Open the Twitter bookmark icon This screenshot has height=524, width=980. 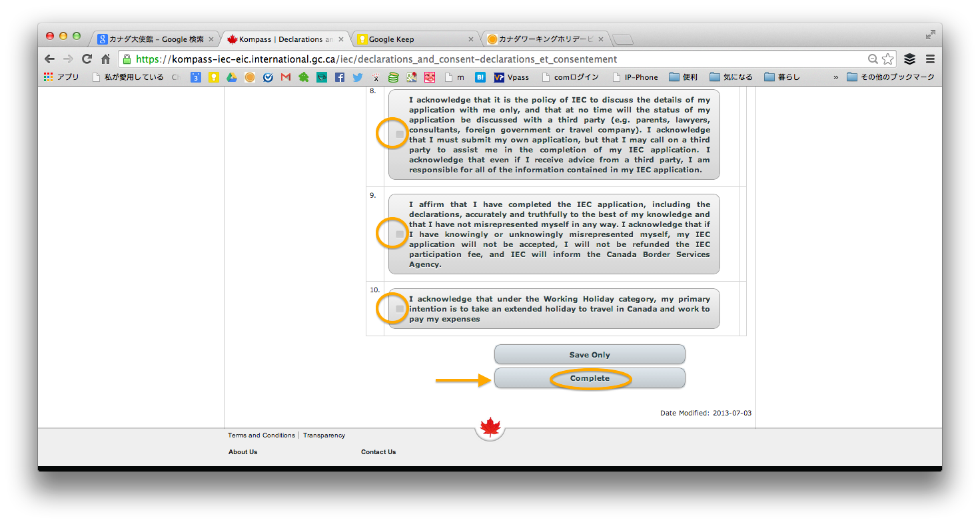point(358,77)
